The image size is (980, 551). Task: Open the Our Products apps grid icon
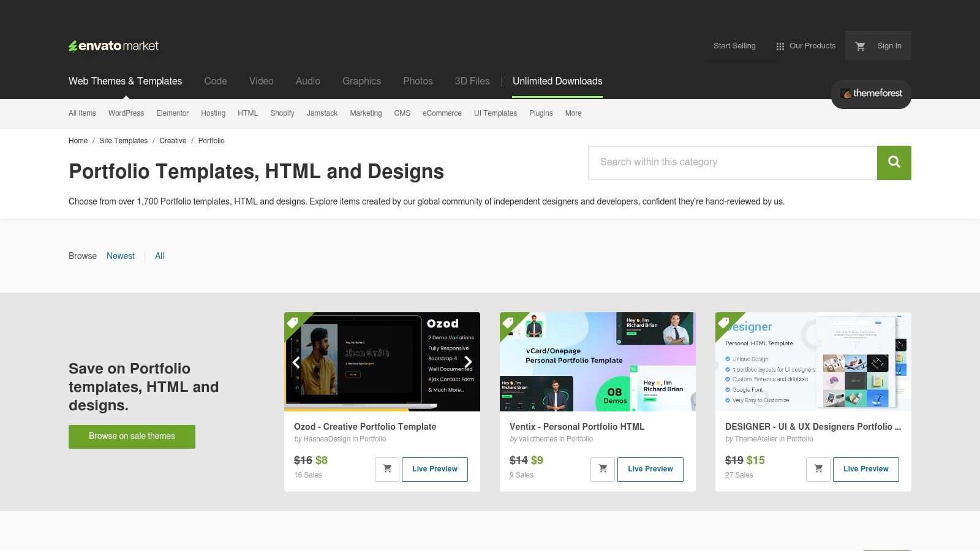(x=780, y=45)
